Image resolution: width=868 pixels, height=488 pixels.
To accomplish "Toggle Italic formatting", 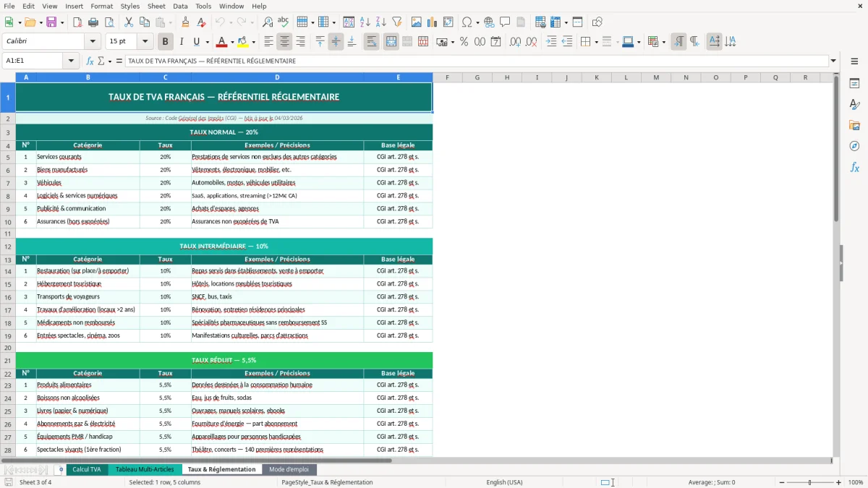I will pyautogui.click(x=182, y=42).
